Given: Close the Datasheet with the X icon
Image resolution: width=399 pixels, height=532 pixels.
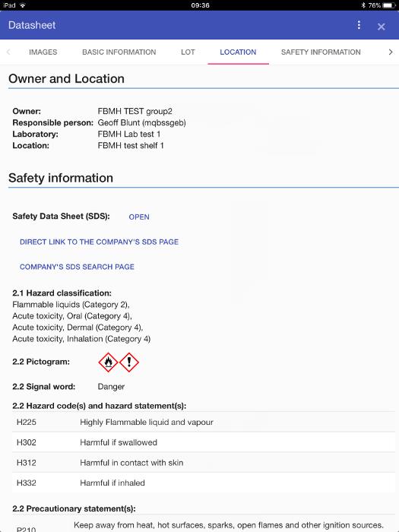Looking at the screenshot, I should 382,27.
